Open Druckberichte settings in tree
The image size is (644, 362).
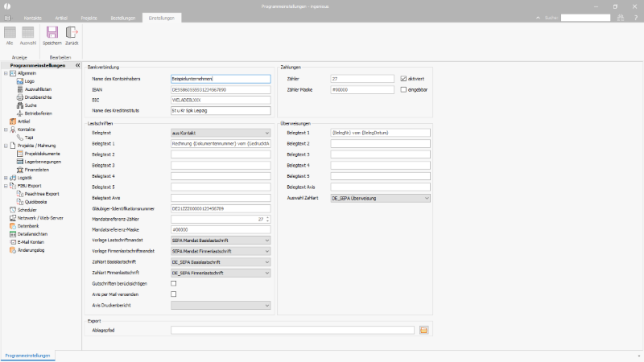(x=38, y=97)
